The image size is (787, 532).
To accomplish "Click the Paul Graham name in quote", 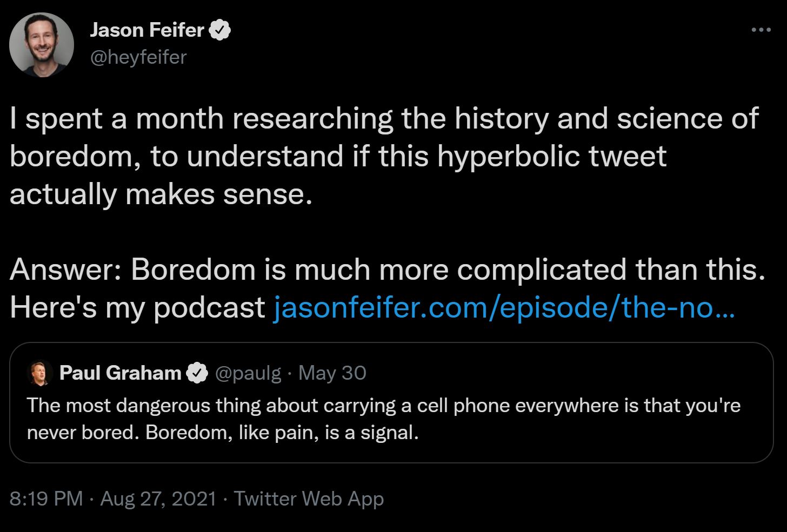I will click(x=120, y=373).
